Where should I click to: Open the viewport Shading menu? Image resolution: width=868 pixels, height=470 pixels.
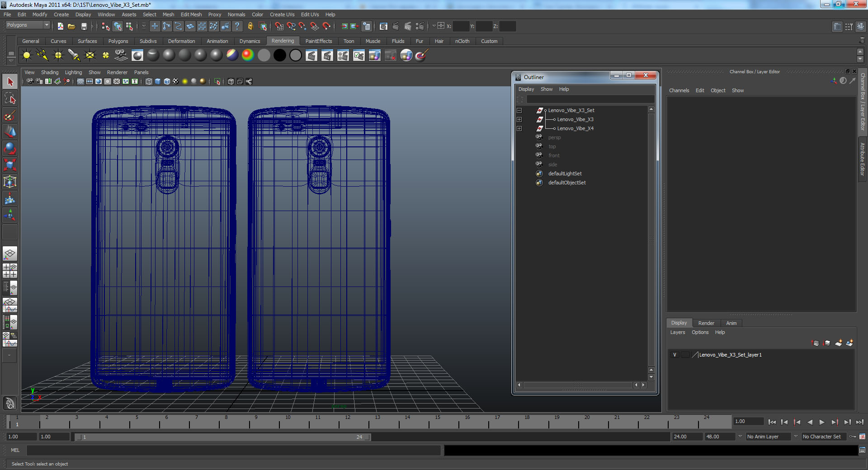pyautogui.click(x=50, y=72)
